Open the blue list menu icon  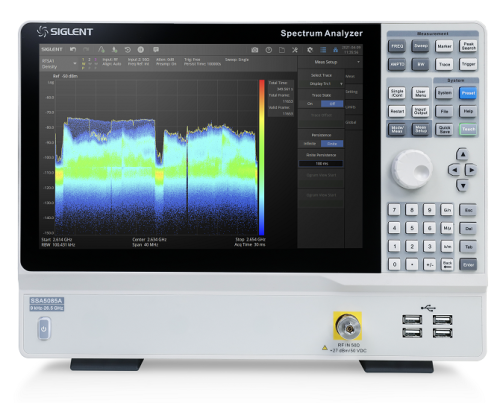(323, 50)
